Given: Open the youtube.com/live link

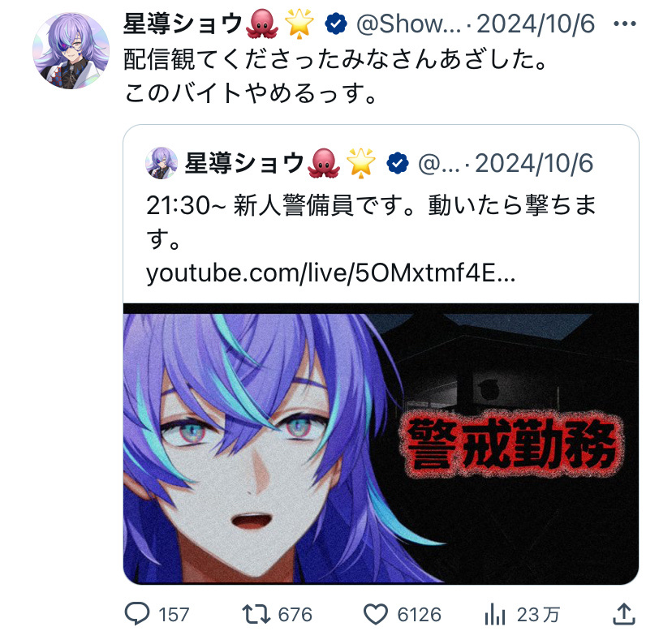Looking at the screenshot, I should (330, 273).
